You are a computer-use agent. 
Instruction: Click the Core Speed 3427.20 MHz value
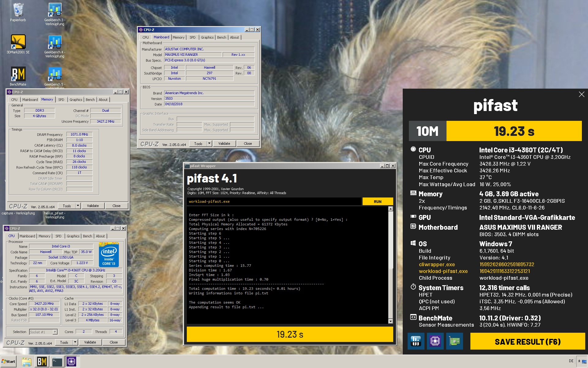tap(44, 304)
